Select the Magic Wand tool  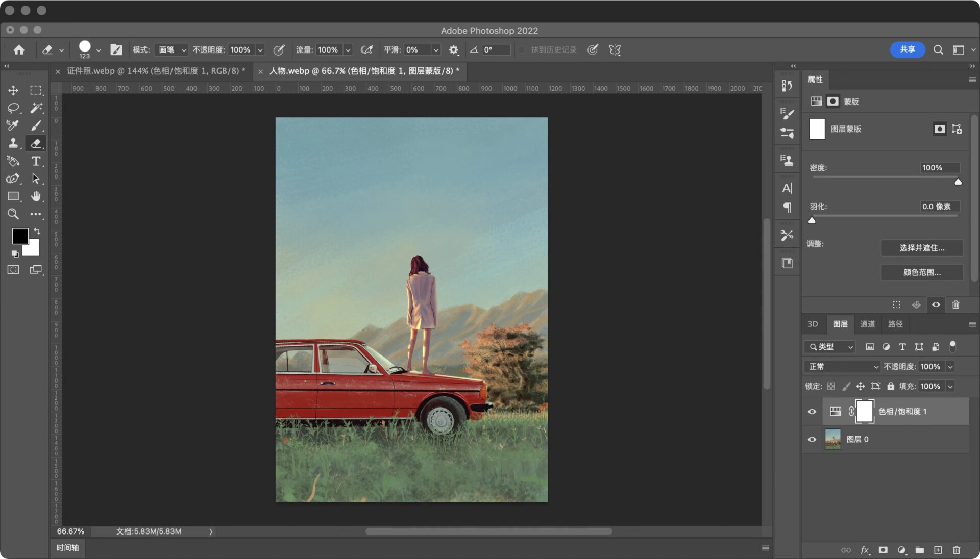36,108
